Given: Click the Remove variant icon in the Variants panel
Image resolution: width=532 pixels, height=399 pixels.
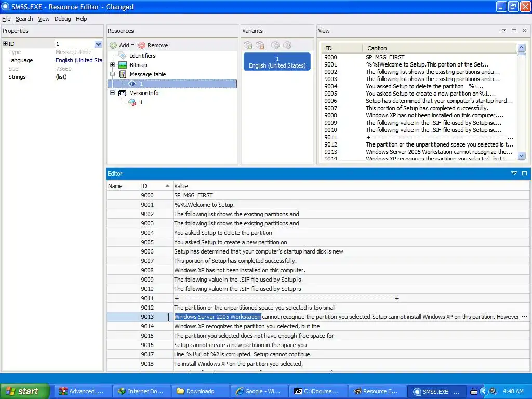Looking at the screenshot, I should click(260, 45).
